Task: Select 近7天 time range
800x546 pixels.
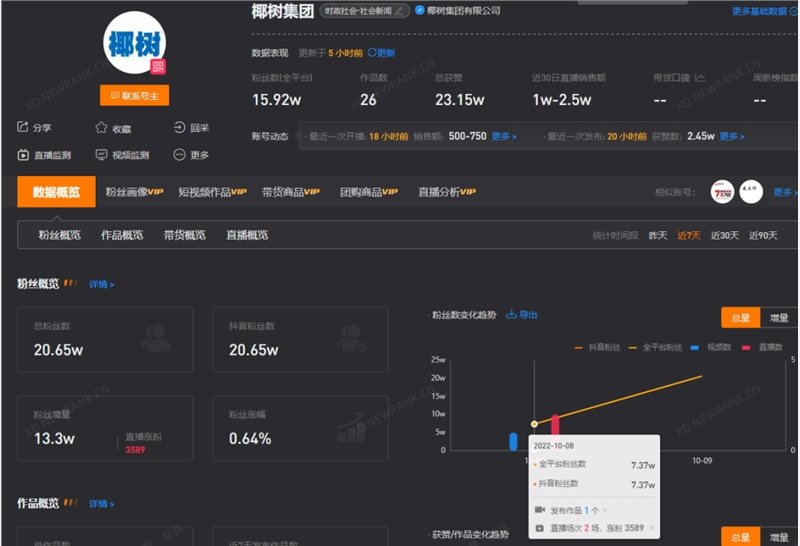Action: pyautogui.click(x=689, y=235)
